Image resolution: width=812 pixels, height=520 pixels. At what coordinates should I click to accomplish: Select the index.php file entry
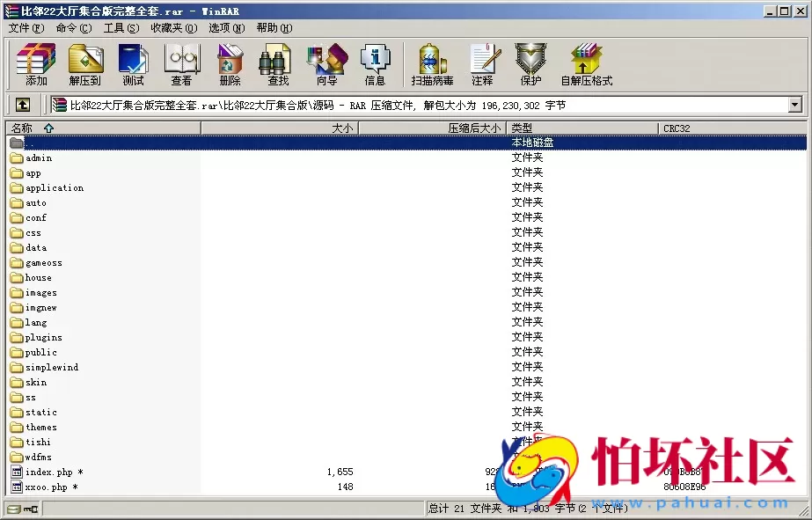50,472
